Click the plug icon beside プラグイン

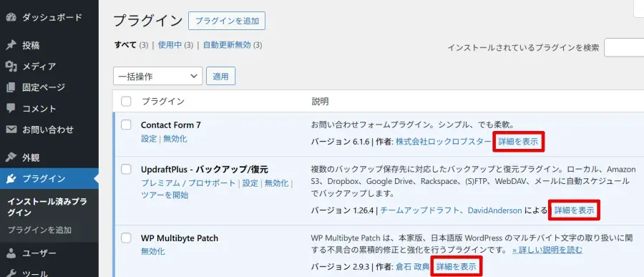(11, 179)
